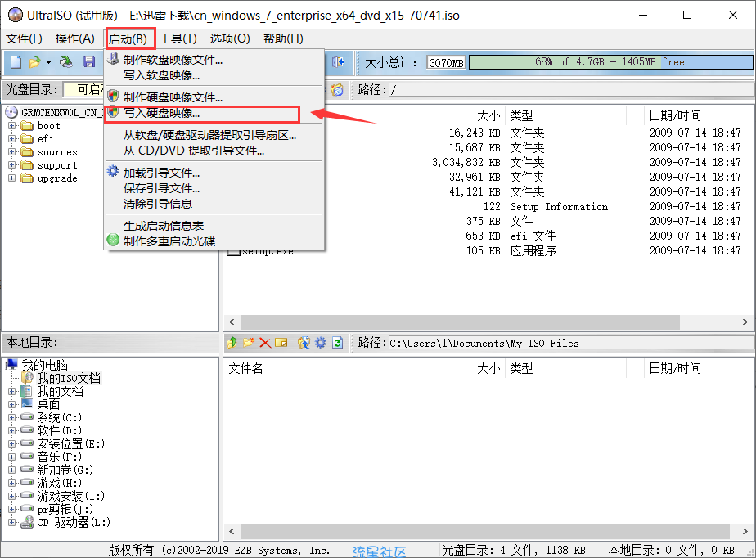Click the 3070MB total size field

coord(447,63)
